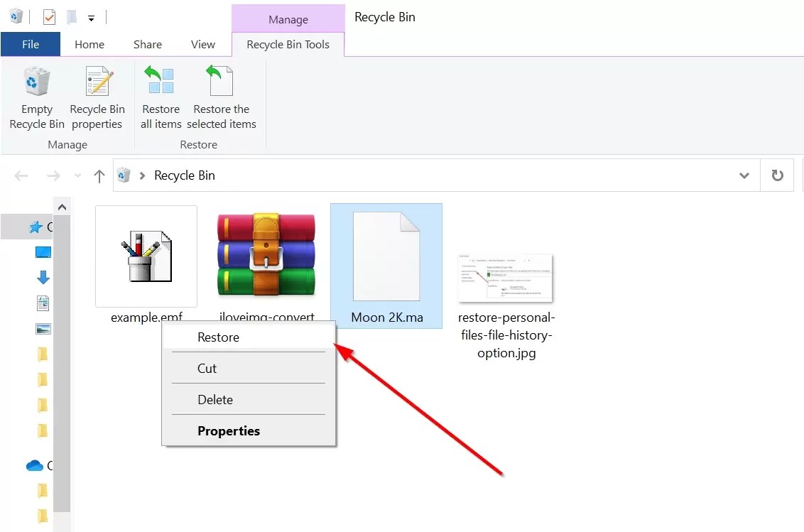This screenshot has width=804, height=532.
Task: Choose Restore from the context menu
Action: coord(218,337)
